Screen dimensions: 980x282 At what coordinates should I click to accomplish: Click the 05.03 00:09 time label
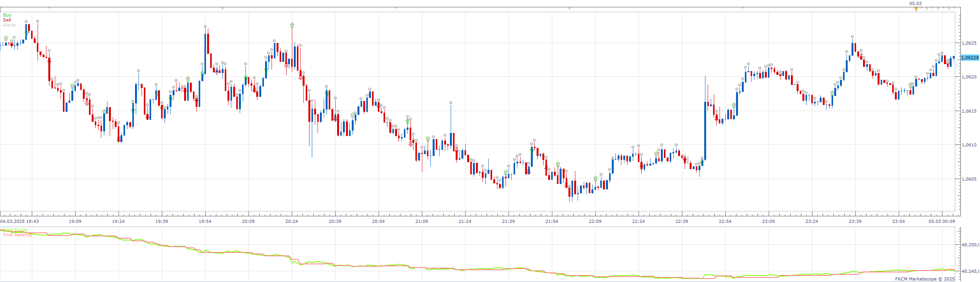(942, 221)
